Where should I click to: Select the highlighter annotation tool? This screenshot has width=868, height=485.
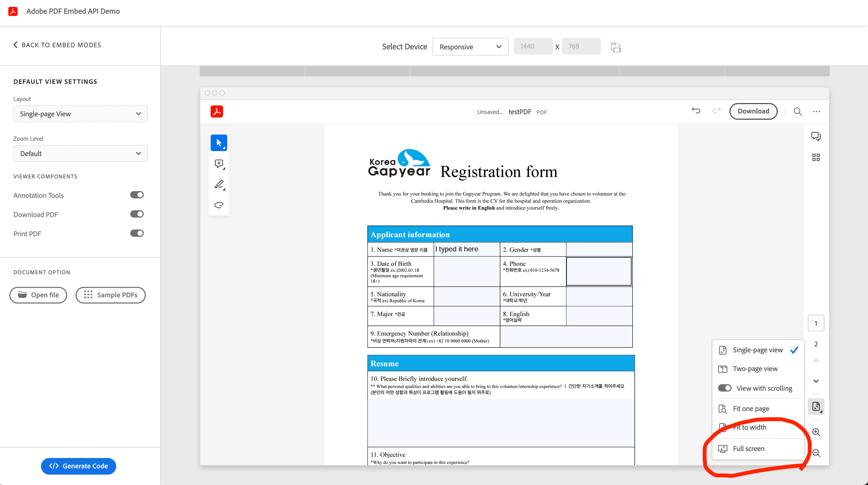point(219,184)
